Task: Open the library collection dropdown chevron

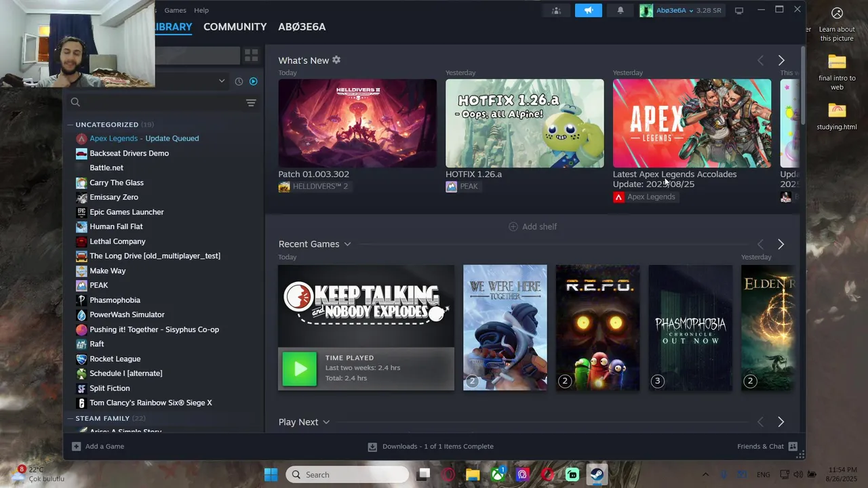Action: click(221, 81)
